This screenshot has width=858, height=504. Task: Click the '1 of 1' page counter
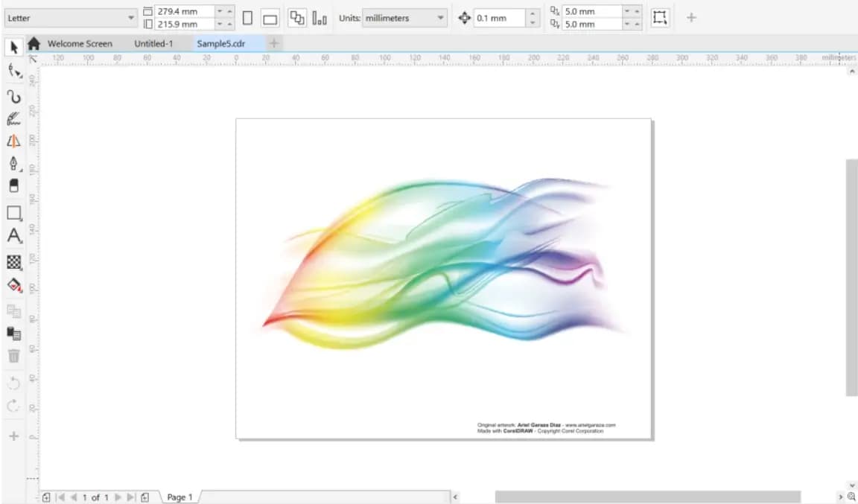(95, 497)
